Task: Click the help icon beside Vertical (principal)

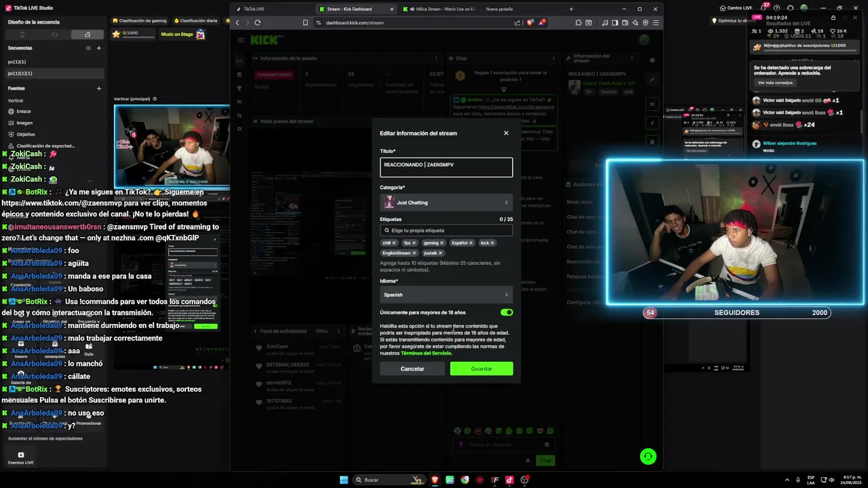Action: coord(155,99)
